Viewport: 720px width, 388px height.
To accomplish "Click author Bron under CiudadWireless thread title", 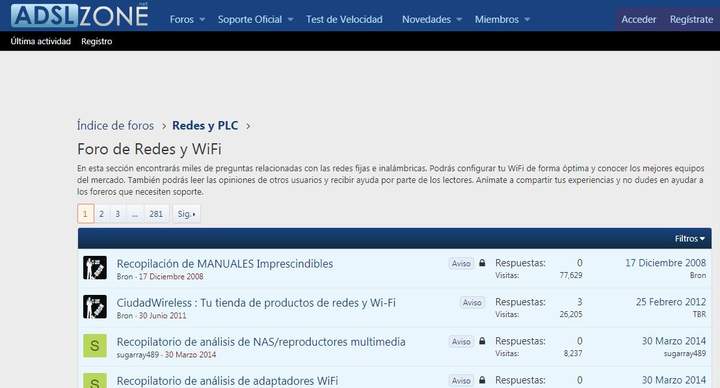I will 124,315.
